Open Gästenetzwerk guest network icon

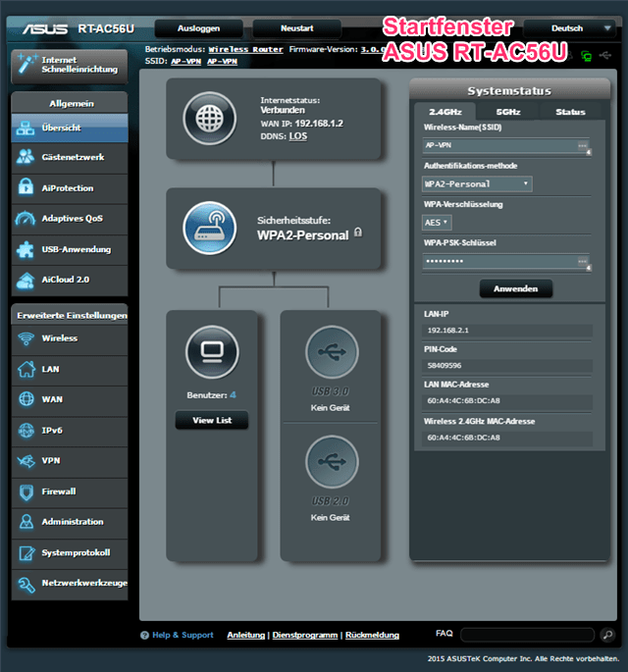click(x=26, y=157)
